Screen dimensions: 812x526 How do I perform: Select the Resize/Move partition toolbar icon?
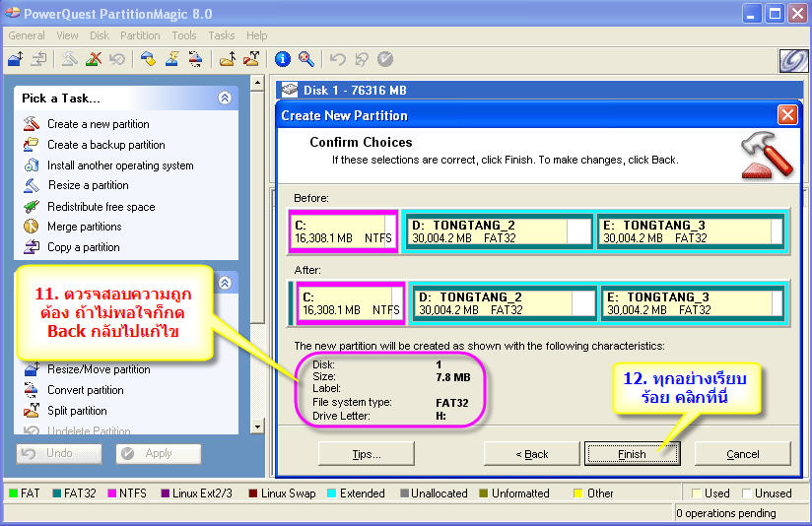(16, 59)
